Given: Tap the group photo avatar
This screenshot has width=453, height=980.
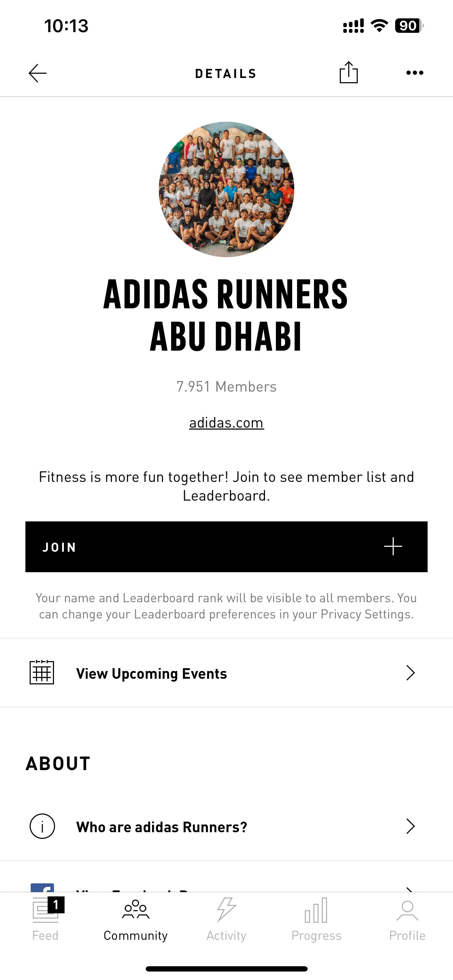Looking at the screenshot, I should click(226, 189).
